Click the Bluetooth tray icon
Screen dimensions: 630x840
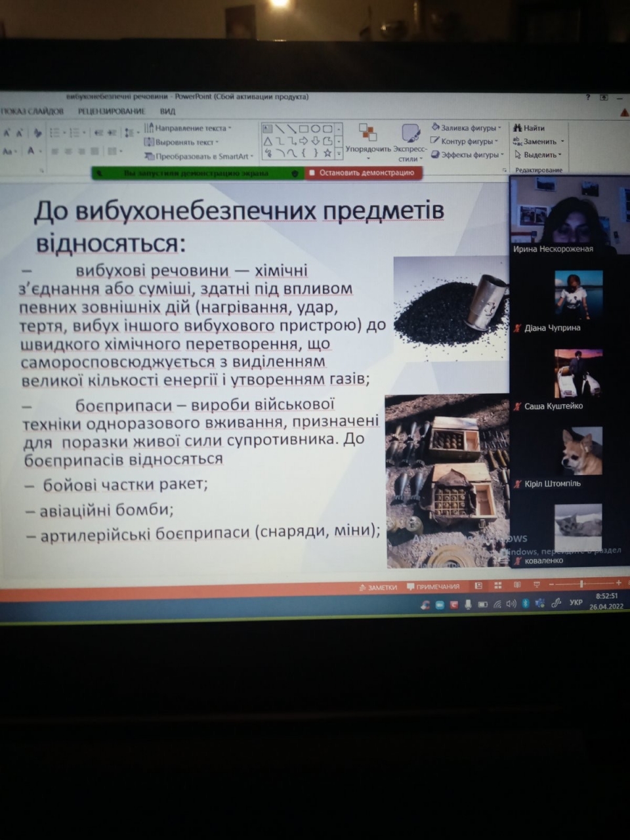click(x=526, y=603)
